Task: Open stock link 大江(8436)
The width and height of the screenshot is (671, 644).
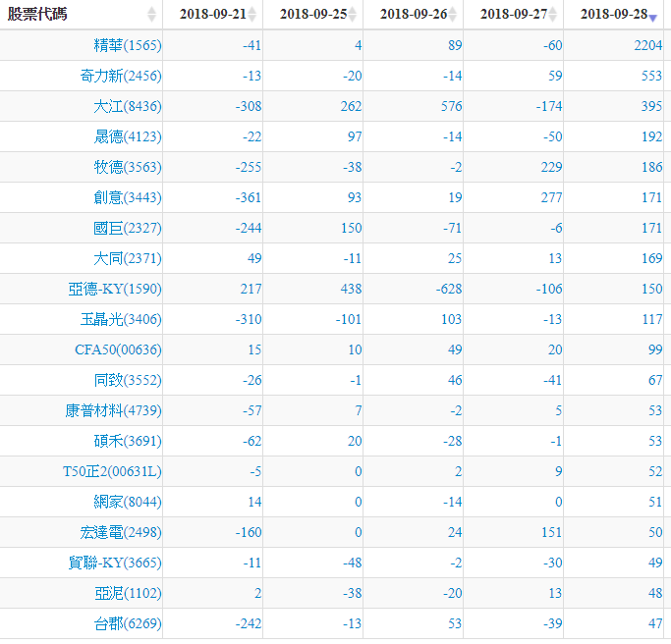Action: 128,107
